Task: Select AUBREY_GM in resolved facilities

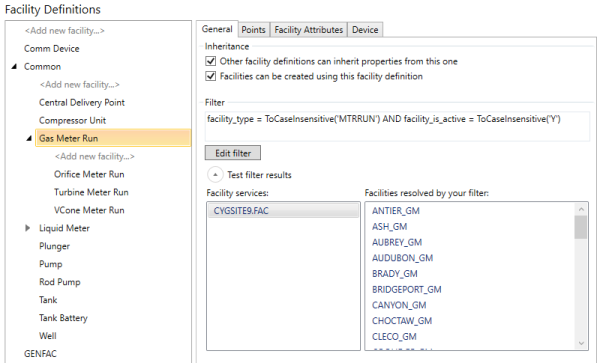Action: 397,242
